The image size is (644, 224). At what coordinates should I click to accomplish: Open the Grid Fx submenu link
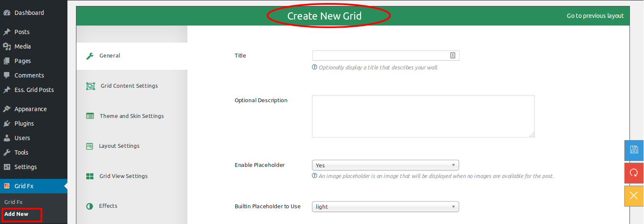13,202
